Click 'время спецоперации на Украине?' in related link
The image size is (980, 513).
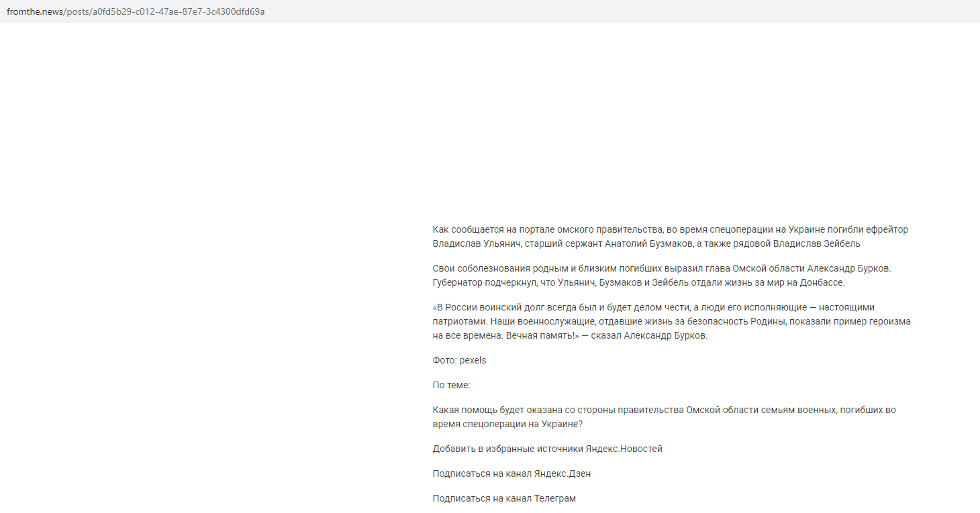(x=507, y=424)
